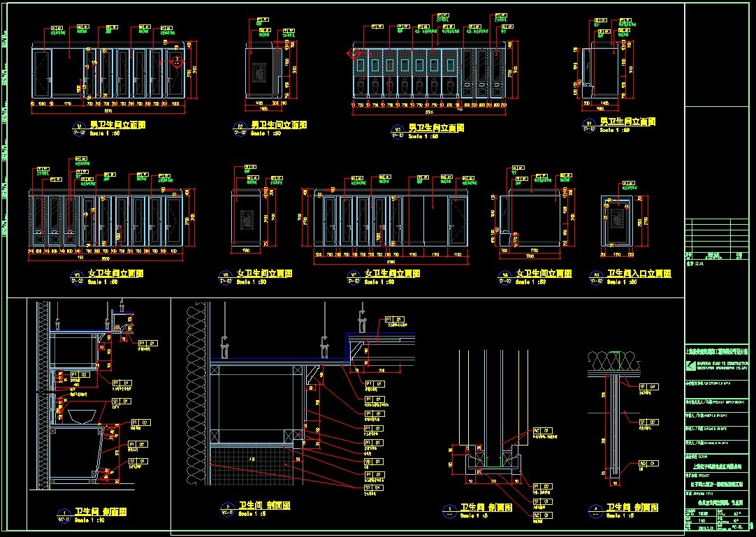Pick the section 4 tag bubble
The image size is (756, 537).
[595, 511]
